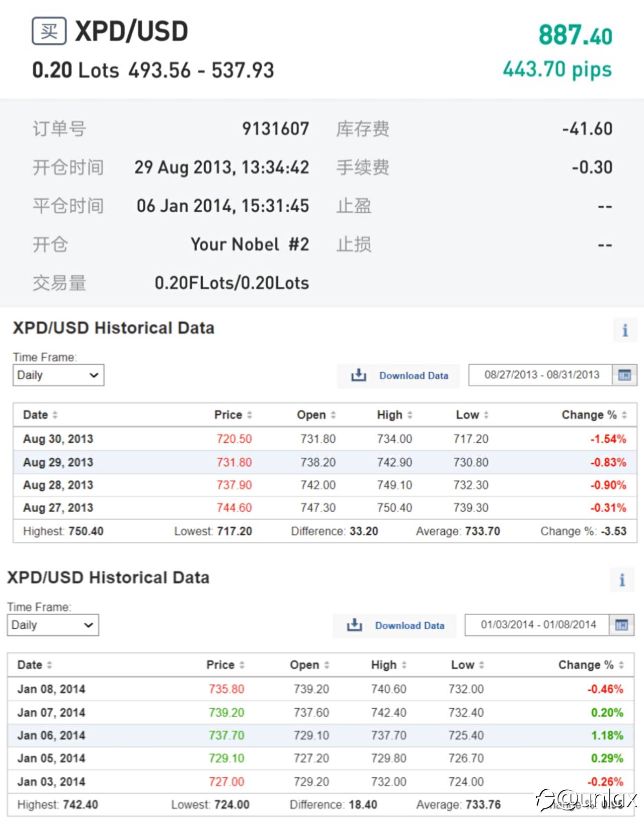The height and width of the screenshot is (830, 644).
Task: Click close time 06 Jan 2014, 15:31:45
Action: (x=223, y=206)
